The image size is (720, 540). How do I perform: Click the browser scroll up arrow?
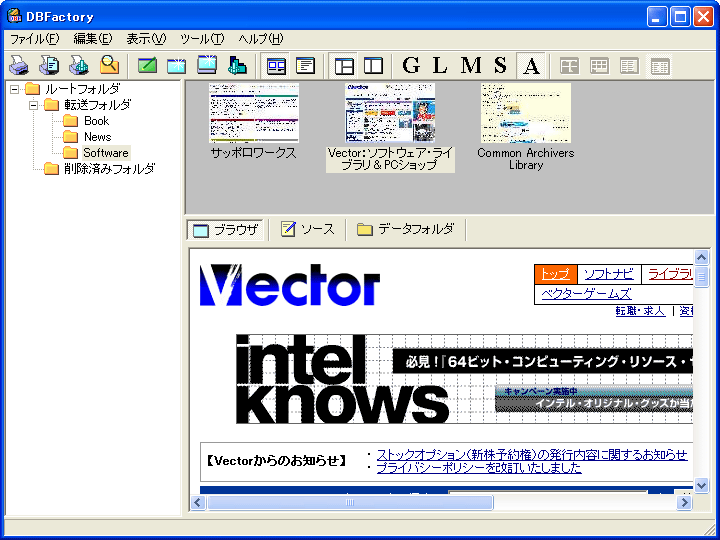(701, 258)
